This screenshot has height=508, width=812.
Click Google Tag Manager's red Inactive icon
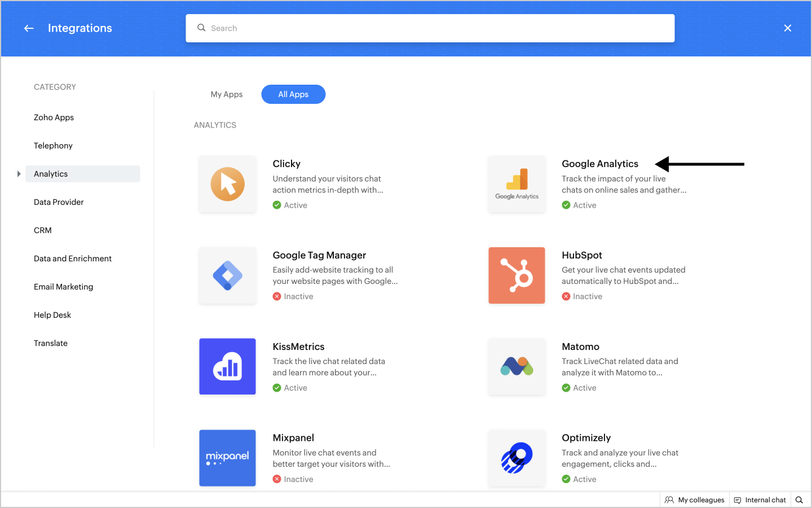pos(277,296)
